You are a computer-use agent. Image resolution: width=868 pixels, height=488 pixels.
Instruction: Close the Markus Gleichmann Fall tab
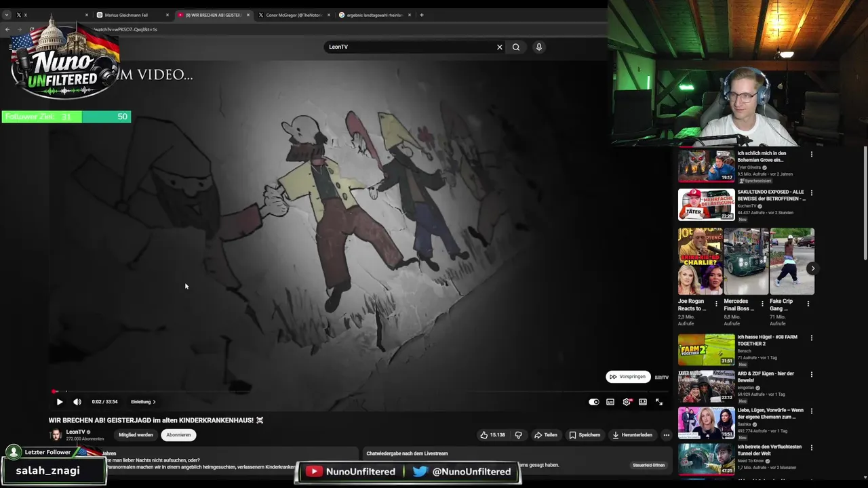167,15
